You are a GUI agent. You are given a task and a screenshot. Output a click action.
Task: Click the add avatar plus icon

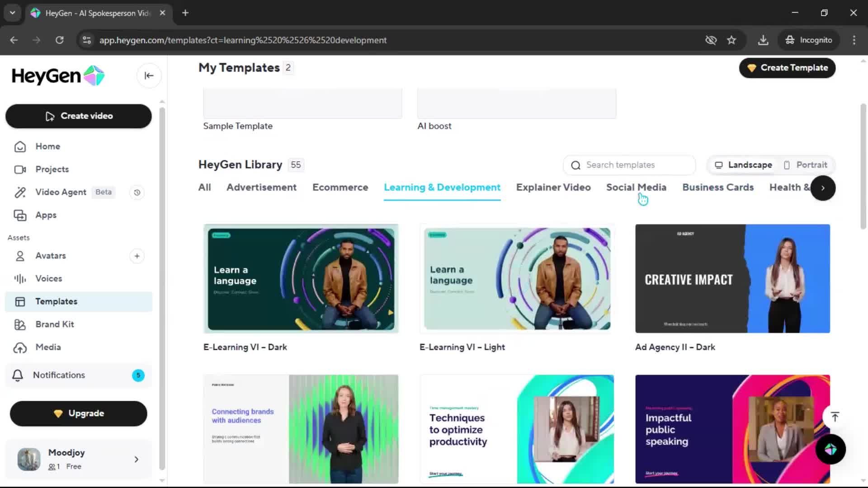pyautogui.click(x=137, y=256)
